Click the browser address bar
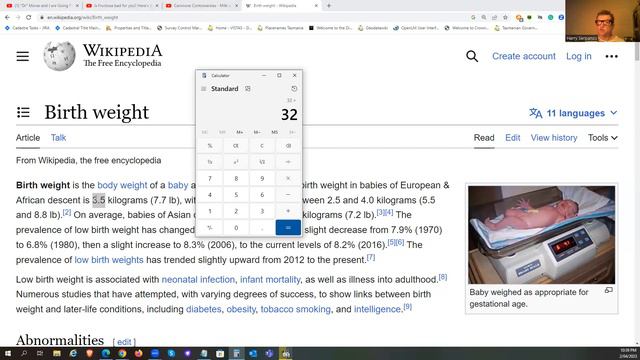The width and height of the screenshot is (640, 360). (253, 18)
